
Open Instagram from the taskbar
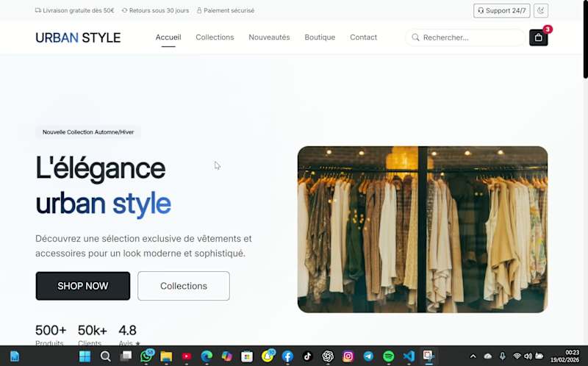click(348, 356)
